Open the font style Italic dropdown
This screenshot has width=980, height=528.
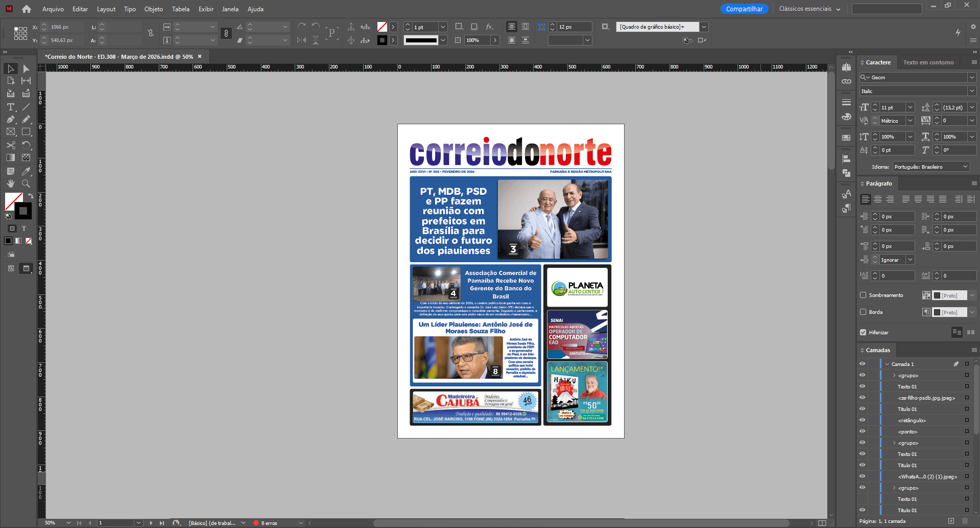(x=972, y=91)
